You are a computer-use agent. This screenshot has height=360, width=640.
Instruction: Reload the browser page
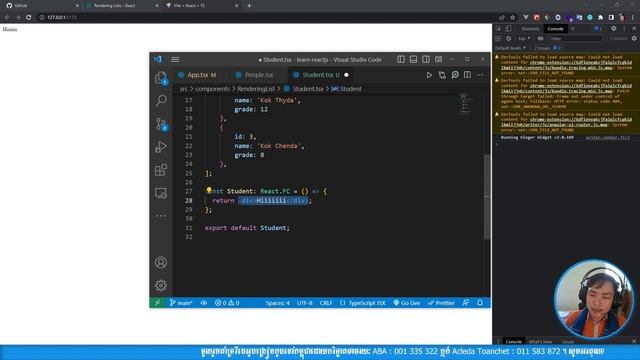pyautogui.click(x=29, y=18)
